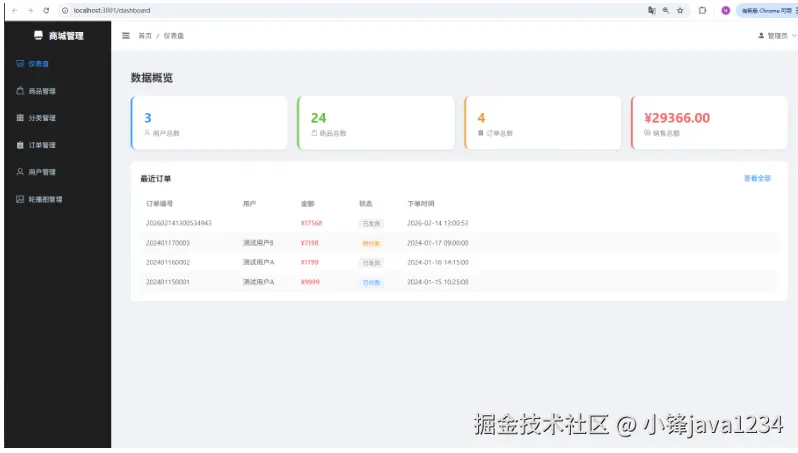Click the date 2026-02-14 13:00:53
Screen dimensions: 798x453
pyautogui.click(x=438, y=223)
